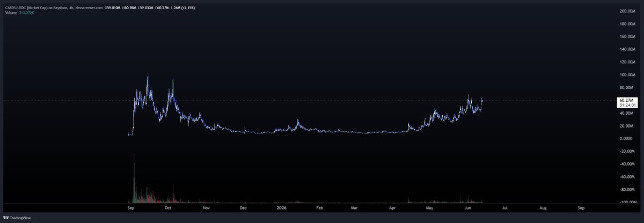The height and width of the screenshot is (223, 644).
Task: Click the Apr time axis label
Action: pos(392,207)
